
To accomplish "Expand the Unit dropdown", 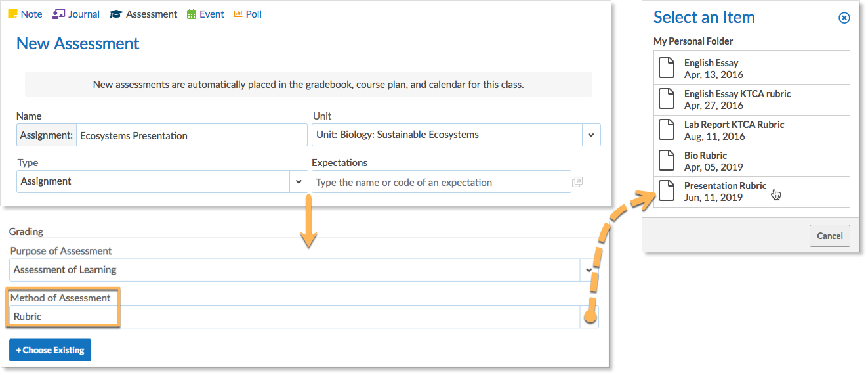I will (x=590, y=135).
